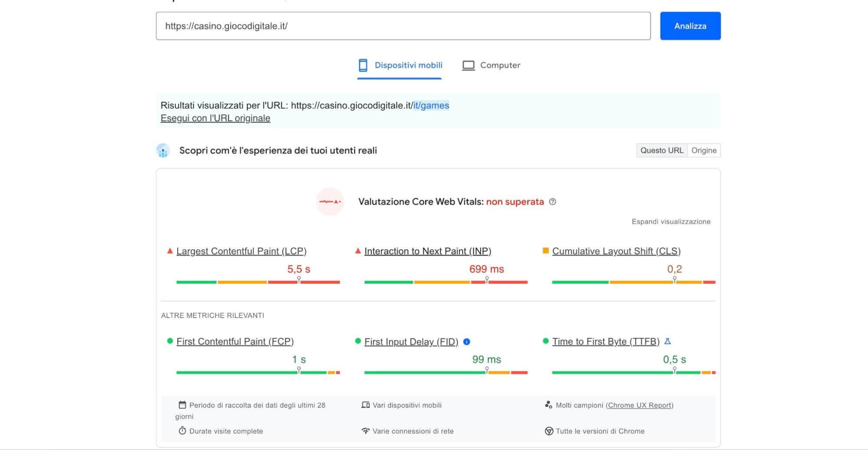Select the Questo URL toggle
The image size is (868, 450).
[662, 150]
